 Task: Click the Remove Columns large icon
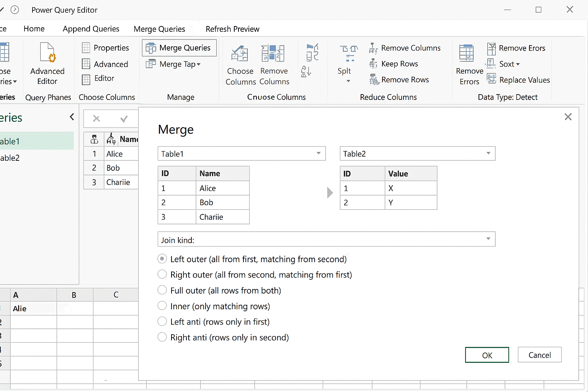(x=273, y=53)
